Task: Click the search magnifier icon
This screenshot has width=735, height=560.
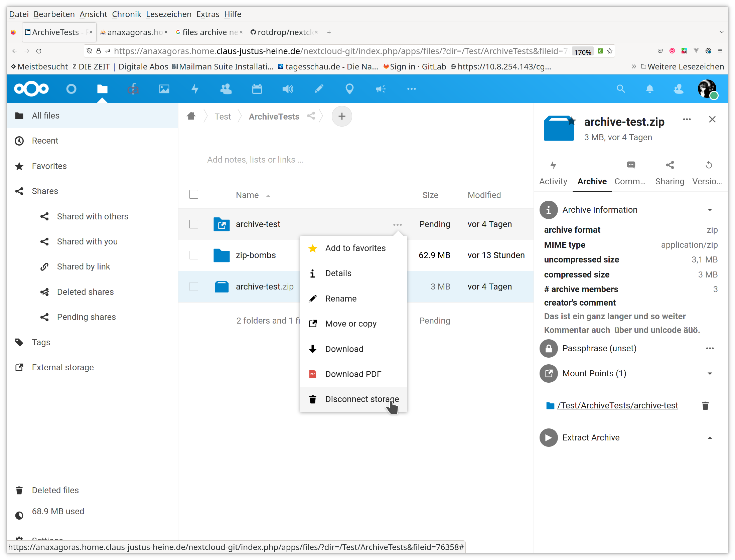Action: tap(620, 89)
